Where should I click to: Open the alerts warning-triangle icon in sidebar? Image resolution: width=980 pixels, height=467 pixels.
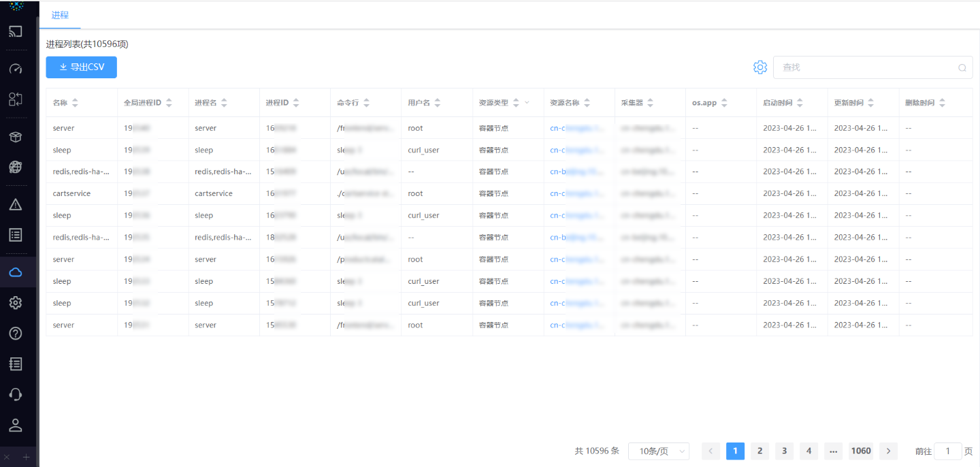pos(15,204)
